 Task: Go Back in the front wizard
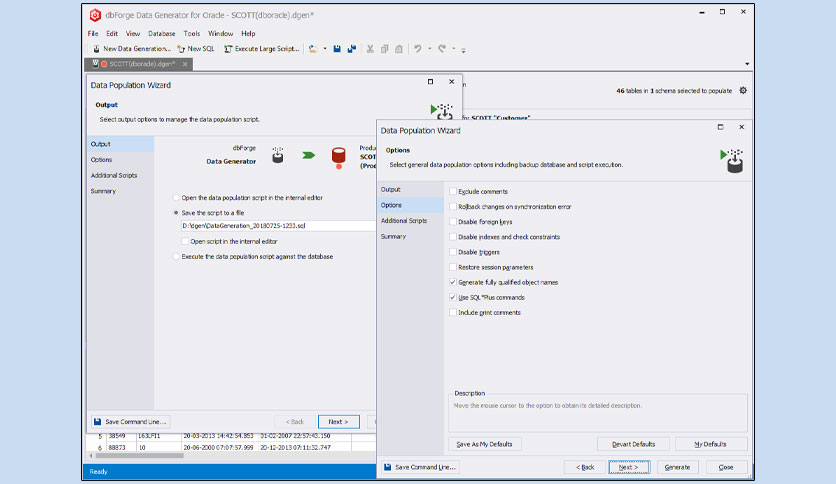[x=585, y=467]
